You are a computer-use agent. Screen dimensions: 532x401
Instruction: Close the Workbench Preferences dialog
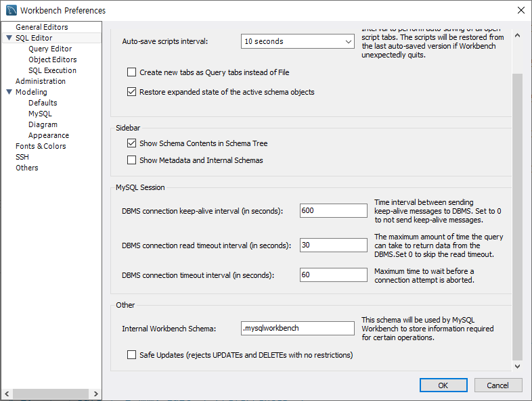520,10
